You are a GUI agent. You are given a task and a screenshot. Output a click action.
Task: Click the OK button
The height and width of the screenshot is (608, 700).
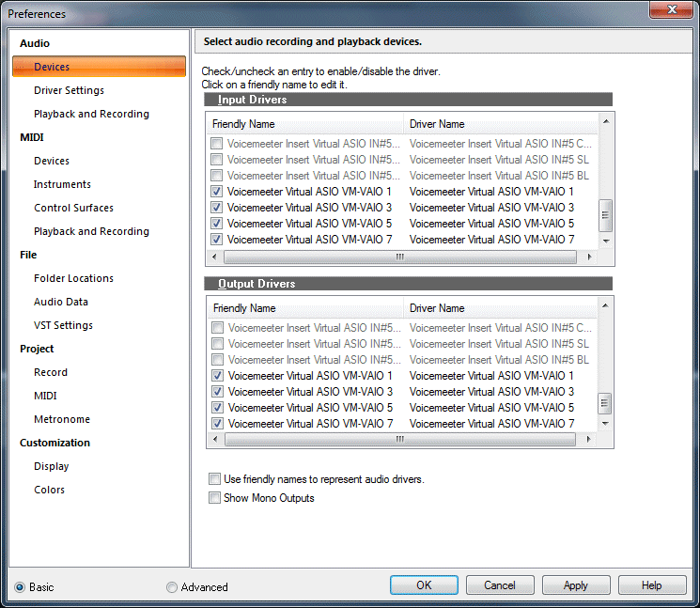point(424,585)
